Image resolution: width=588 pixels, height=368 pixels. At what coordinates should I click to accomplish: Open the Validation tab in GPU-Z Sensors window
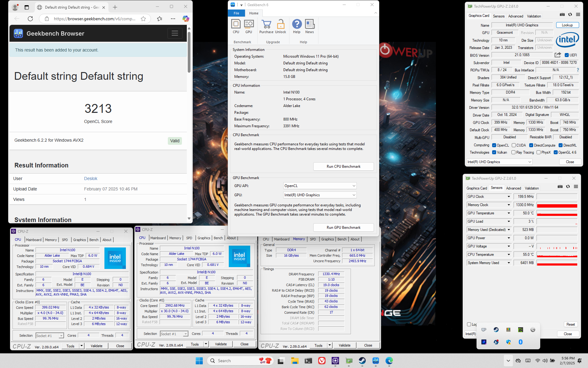(532, 188)
